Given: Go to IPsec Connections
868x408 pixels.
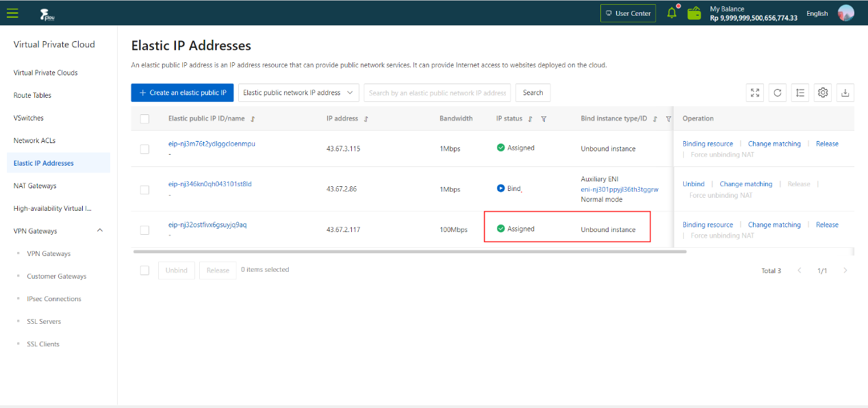Looking at the screenshot, I should [54, 298].
